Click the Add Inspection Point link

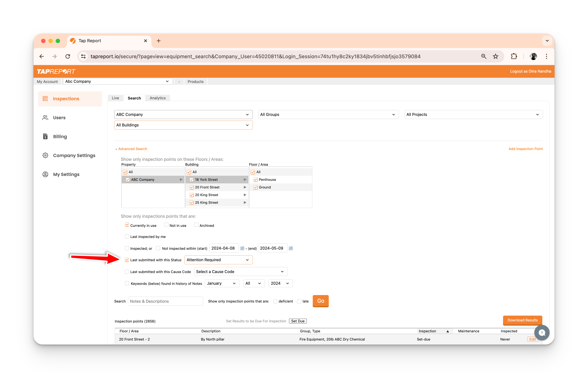tap(525, 149)
